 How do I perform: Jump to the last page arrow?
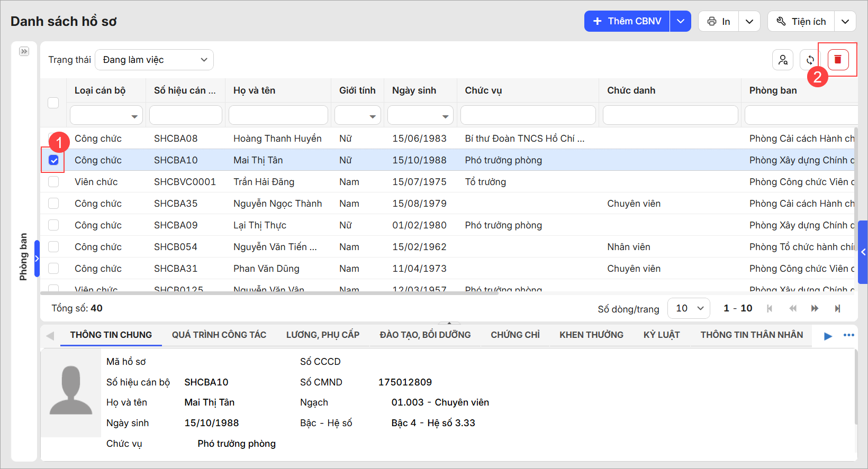pos(837,308)
